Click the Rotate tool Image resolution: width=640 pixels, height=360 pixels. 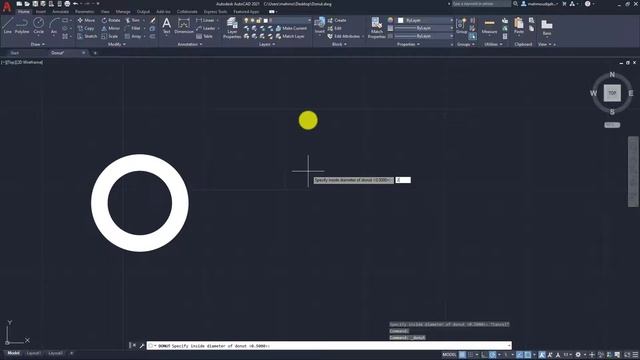pyautogui.click(x=111, y=20)
